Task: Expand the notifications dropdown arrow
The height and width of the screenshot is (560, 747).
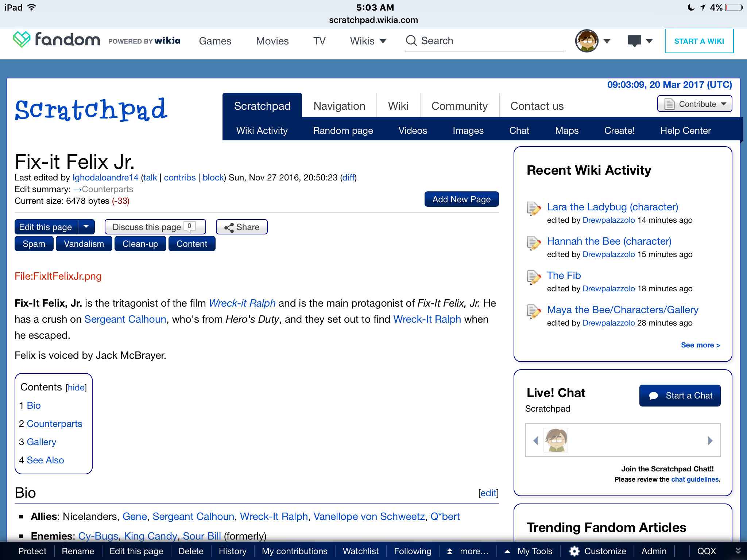Action: (x=649, y=41)
